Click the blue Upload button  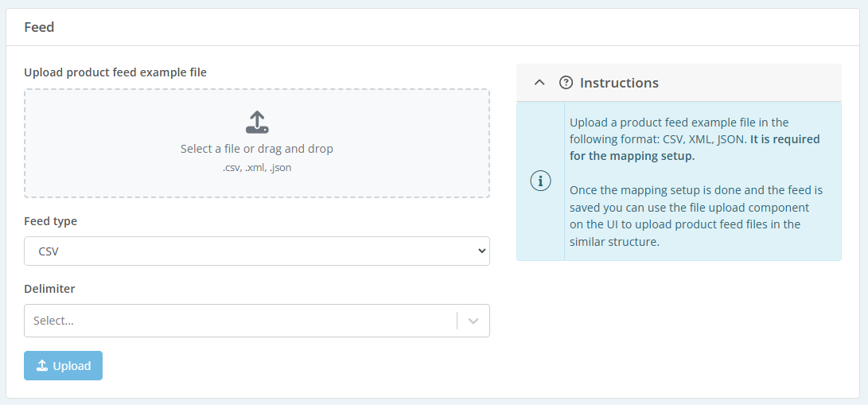pyautogui.click(x=63, y=366)
